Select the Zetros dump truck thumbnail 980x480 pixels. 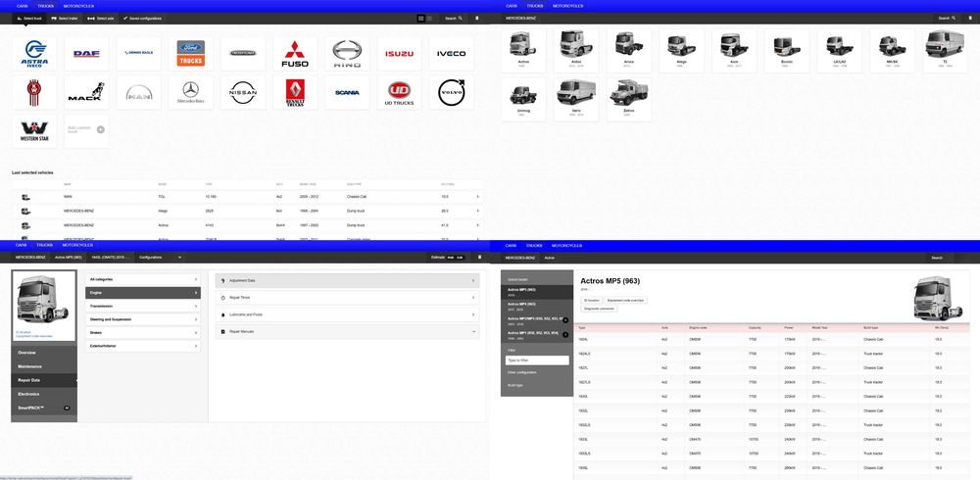[629, 99]
